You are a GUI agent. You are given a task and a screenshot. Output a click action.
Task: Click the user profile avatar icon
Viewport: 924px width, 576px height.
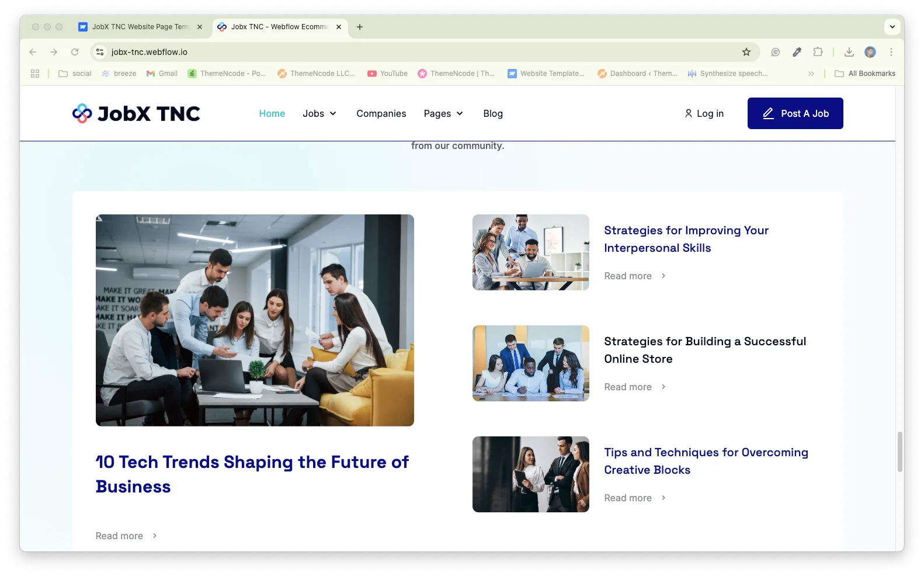[870, 52]
